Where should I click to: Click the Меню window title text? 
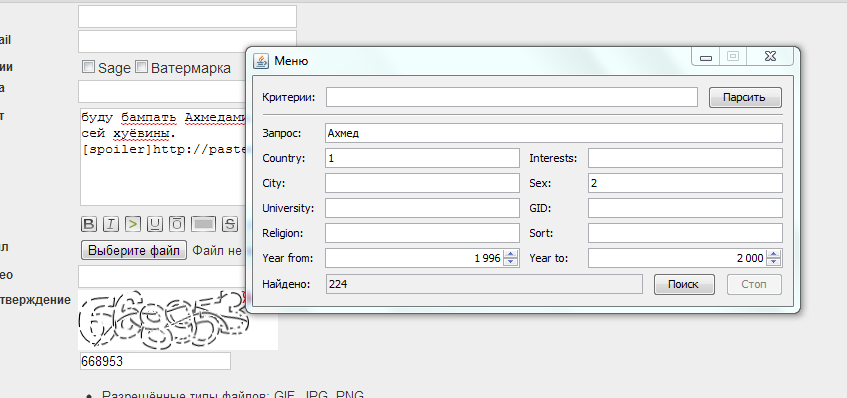click(x=291, y=61)
